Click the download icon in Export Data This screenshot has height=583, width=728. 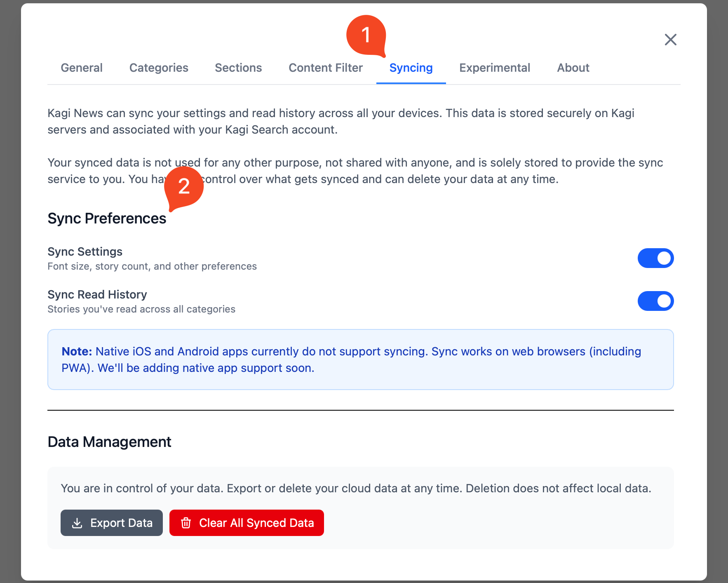(x=77, y=523)
